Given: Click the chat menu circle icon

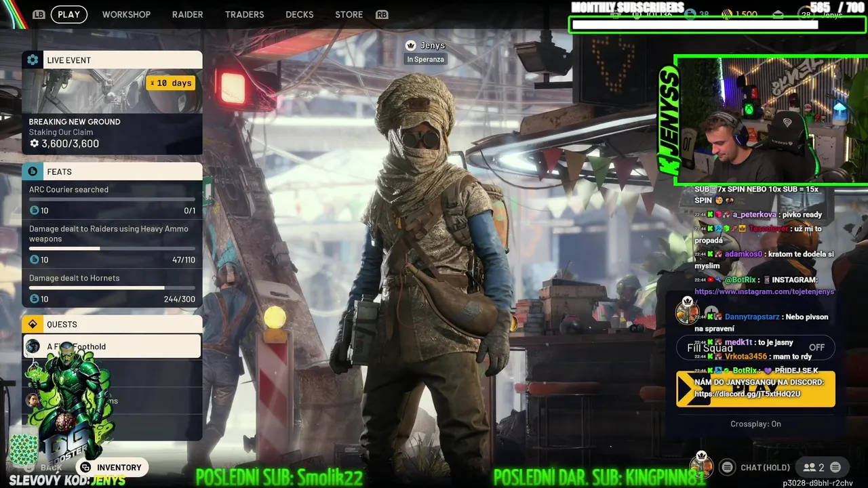Looking at the screenshot, I should tap(727, 467).
